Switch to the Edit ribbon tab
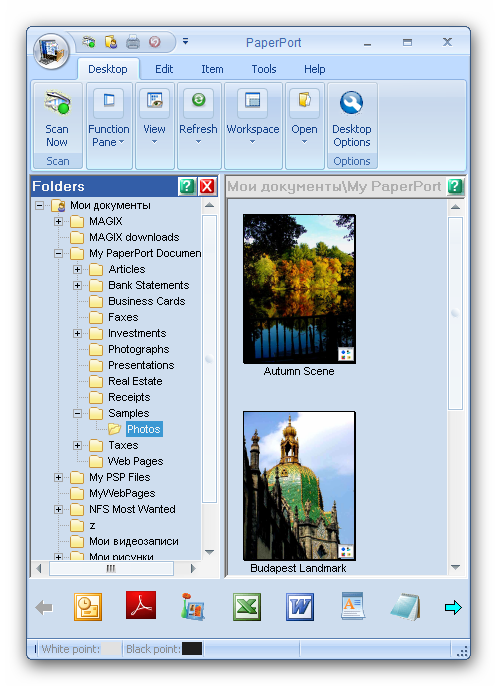Image resolution: width=497 pixels, height=686 pixels. pyautogui.click(x=164, y=69)
